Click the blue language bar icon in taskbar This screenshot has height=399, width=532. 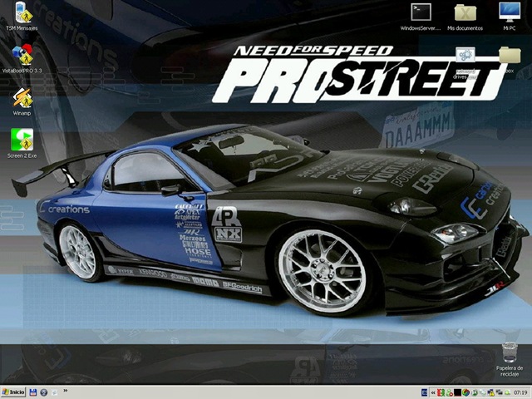coord(425,392)
